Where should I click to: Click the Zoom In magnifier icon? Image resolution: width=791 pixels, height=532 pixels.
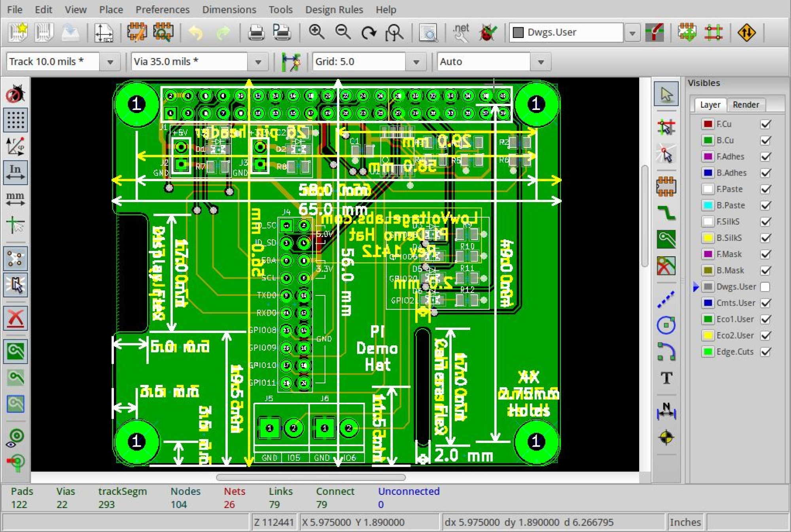(316, 32)
